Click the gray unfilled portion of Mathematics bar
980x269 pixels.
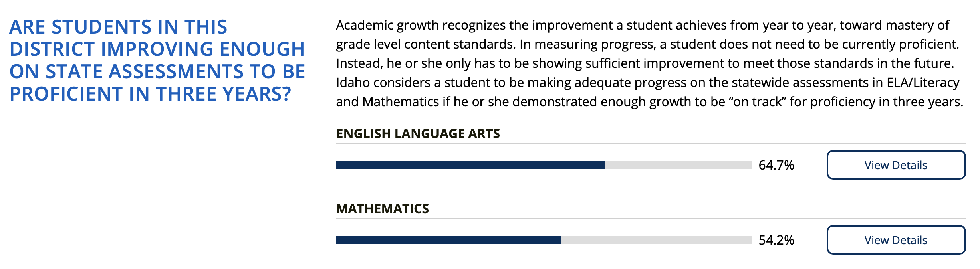(x=657, y=240)
